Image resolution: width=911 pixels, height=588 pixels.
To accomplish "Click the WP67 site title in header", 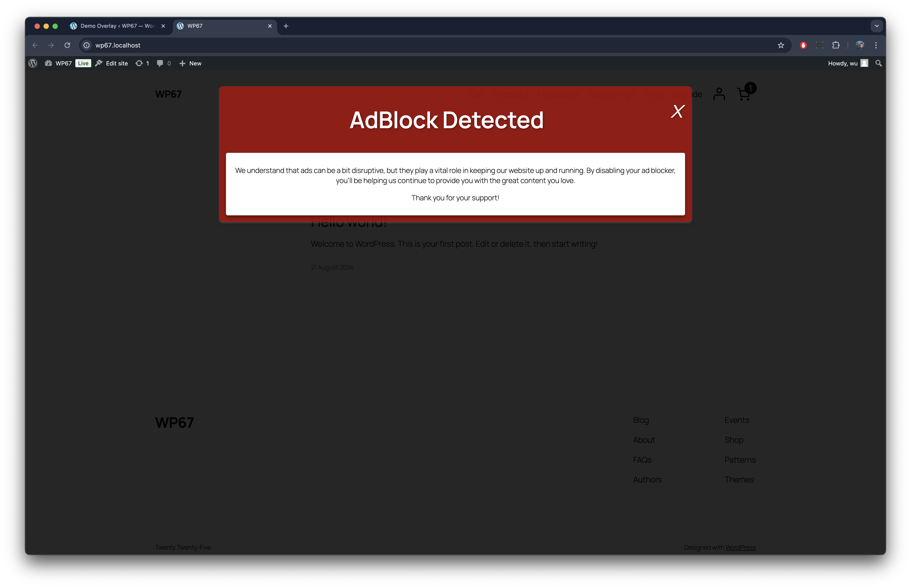I will tap(168, 94).
